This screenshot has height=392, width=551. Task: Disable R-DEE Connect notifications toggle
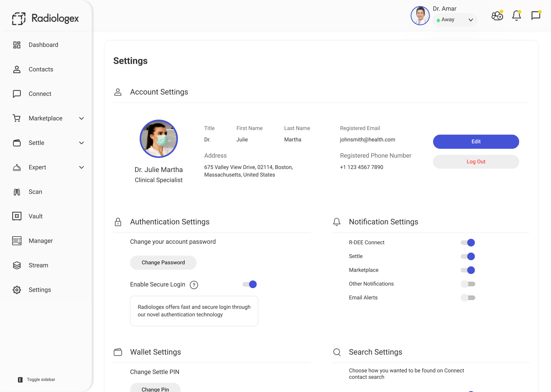click(467, 242)
